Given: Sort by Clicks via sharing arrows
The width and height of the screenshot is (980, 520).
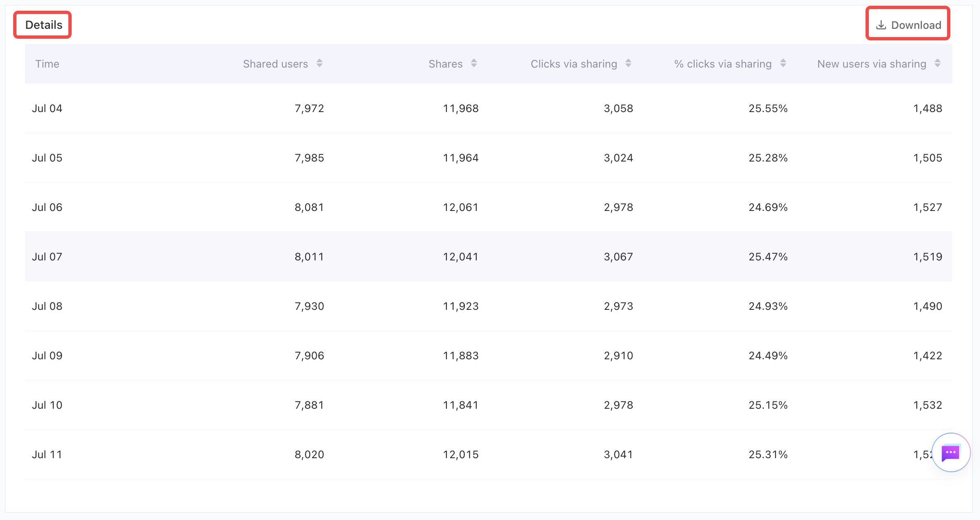Looking at the screenshot, I should pyautogui.click(x=628, y=63).
